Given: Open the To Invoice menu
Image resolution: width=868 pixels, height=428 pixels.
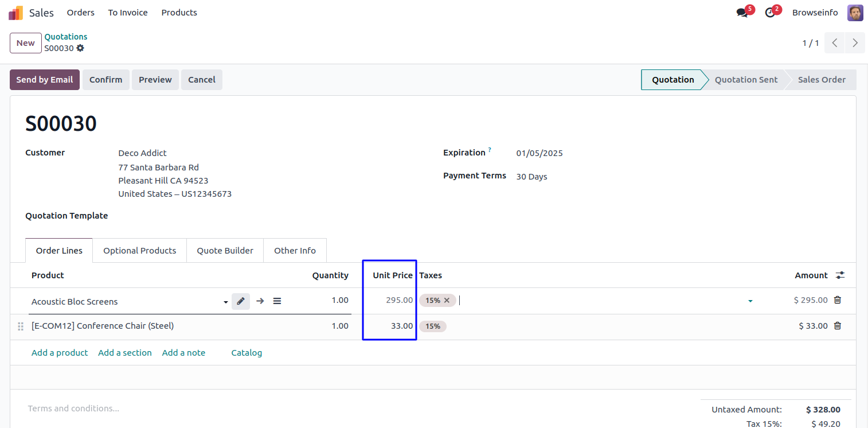Looking at the screenshot, I should coord(128,13).
